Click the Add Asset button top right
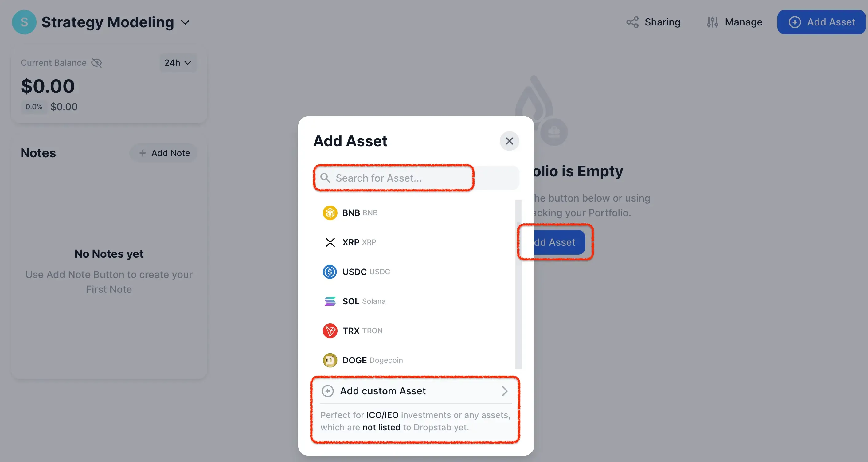Image resolution: width=868 pixels, height=462 pixels. [821, 22]
